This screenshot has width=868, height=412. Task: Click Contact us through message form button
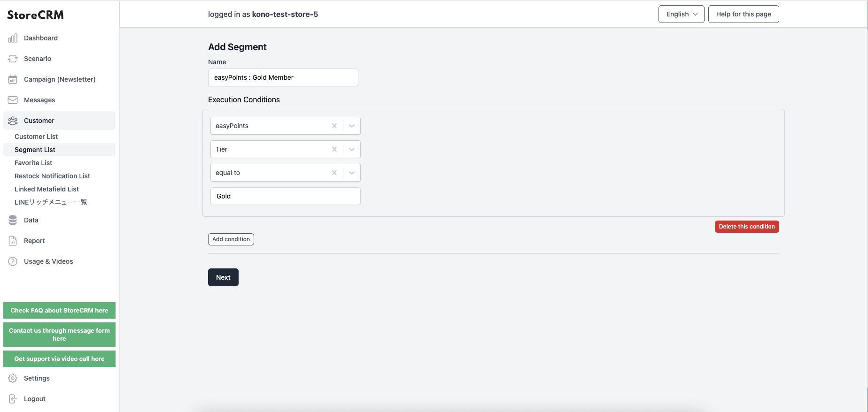tap(59, 335)
